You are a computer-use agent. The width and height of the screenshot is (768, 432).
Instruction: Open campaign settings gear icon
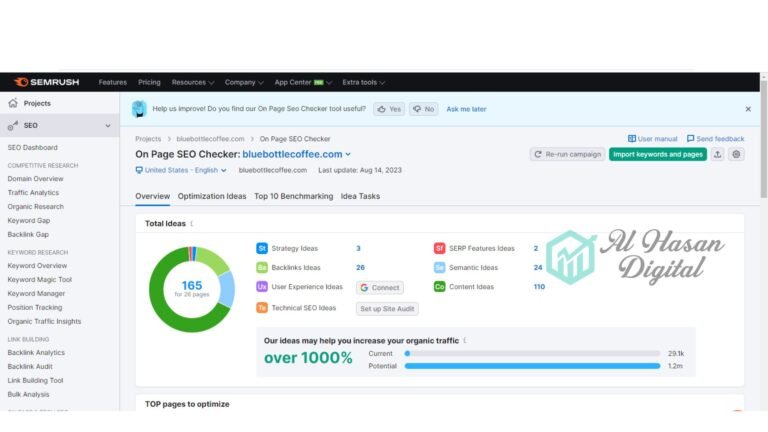click(x=736, y=154)
